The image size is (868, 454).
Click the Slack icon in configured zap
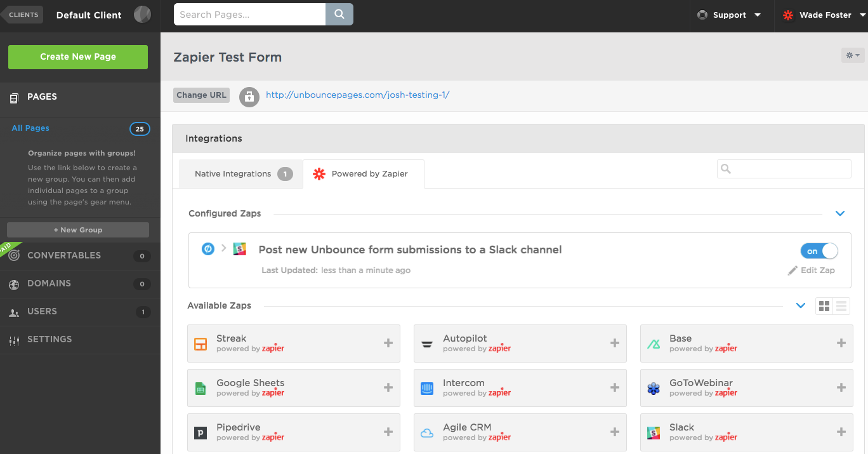[x=239, y=249]
